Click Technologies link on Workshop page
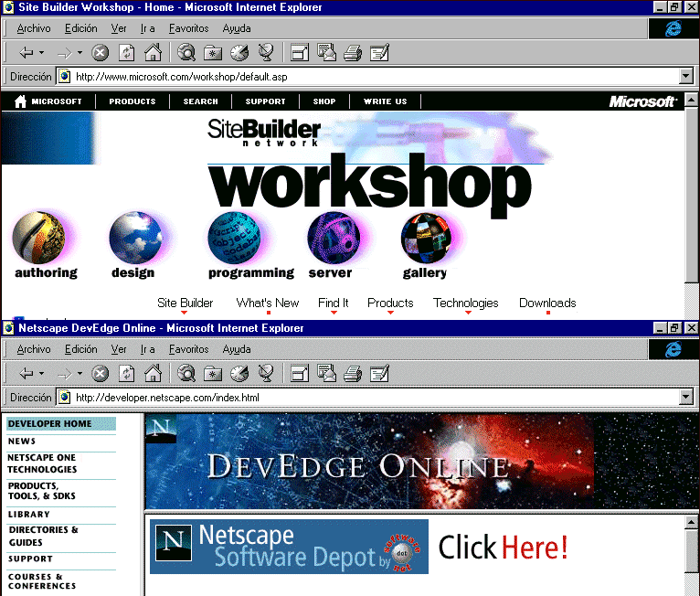Screen dimensions: 700x596 [466, 303]
